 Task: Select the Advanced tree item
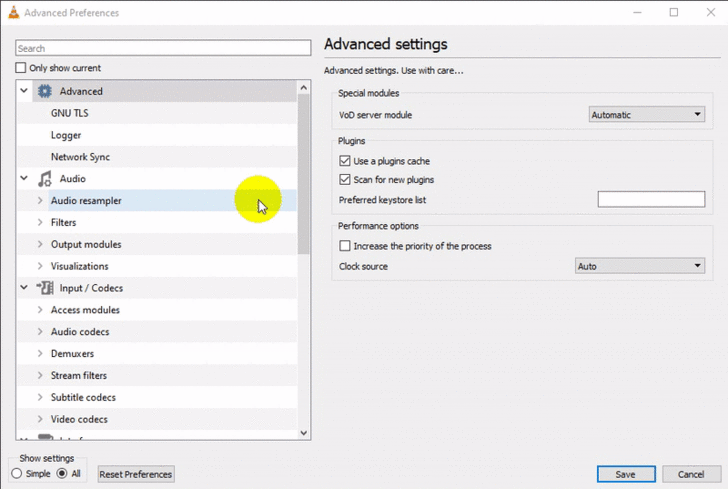click(81, 91)
